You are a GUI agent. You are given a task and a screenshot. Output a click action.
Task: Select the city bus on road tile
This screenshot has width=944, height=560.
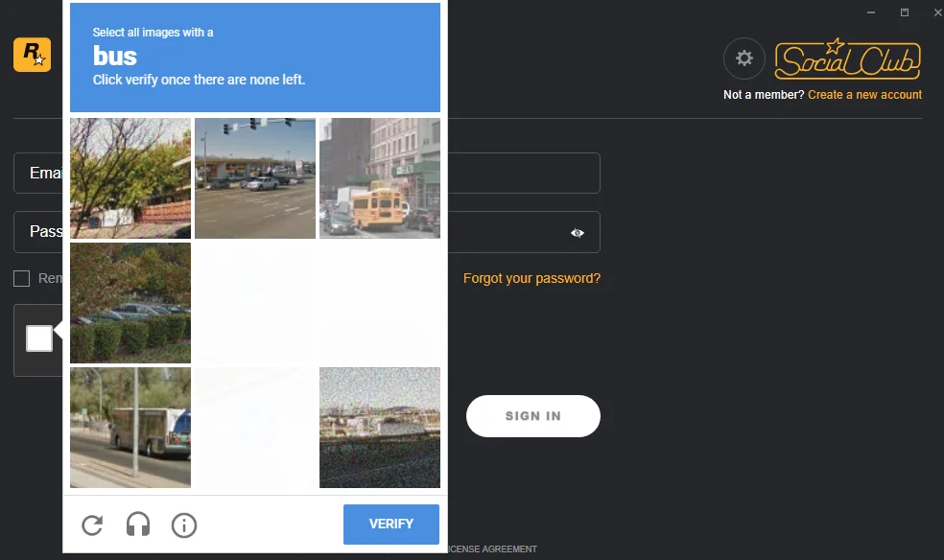pos(130,428)
